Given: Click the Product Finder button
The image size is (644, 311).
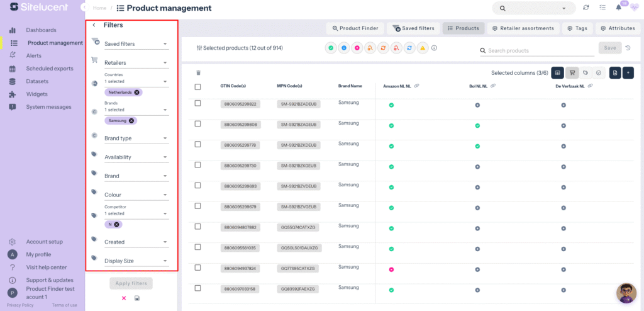Looking at the screenshot, I should click(x=355, y=28).
